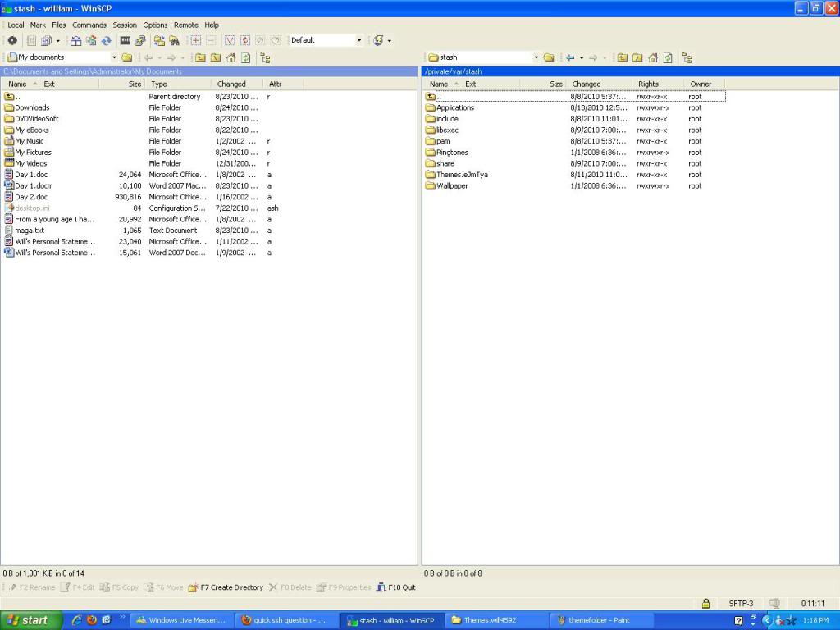Sort local files by Size column
Image resolution: width=840 pixels, height=630 pixels.
tap(121, 84)
